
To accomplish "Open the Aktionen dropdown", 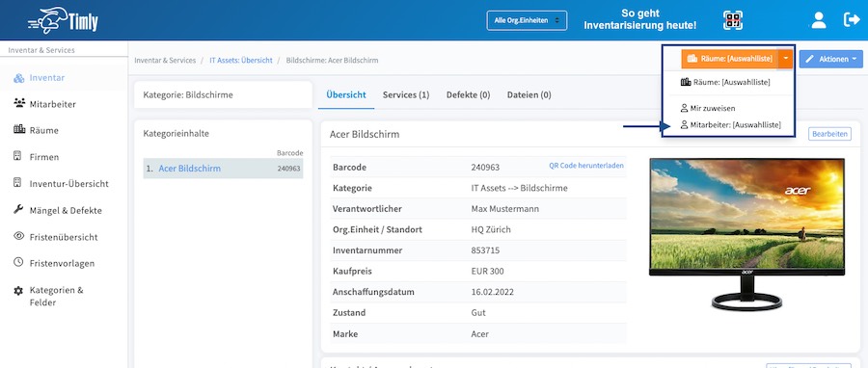I will coord(831,59).
